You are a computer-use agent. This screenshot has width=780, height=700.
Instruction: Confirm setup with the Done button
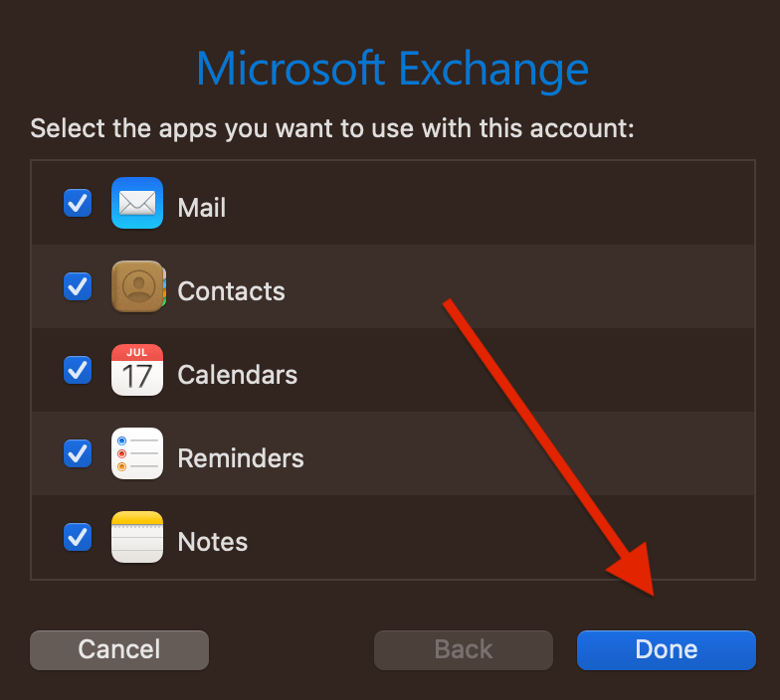tap(667, 650)
